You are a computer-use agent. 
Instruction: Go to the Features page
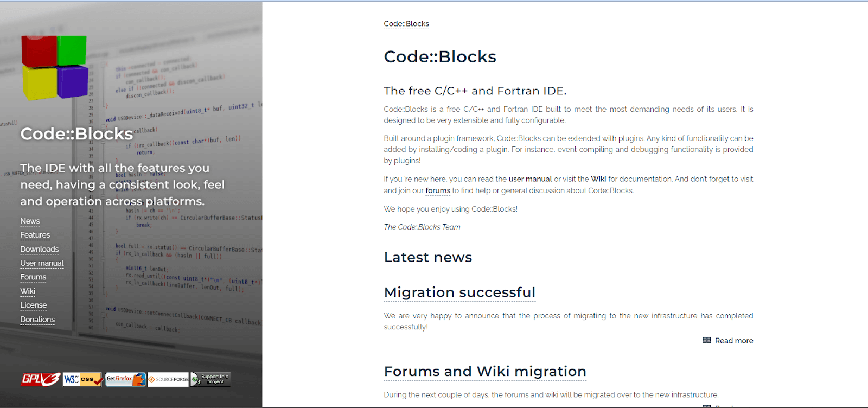[x=35, y=235]
